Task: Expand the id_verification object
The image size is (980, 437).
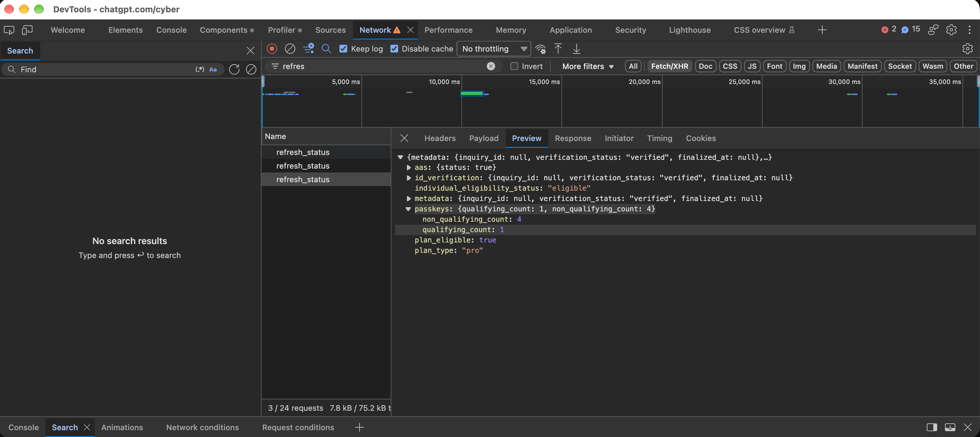Action: pyautogui.click(x=409, y=177)
